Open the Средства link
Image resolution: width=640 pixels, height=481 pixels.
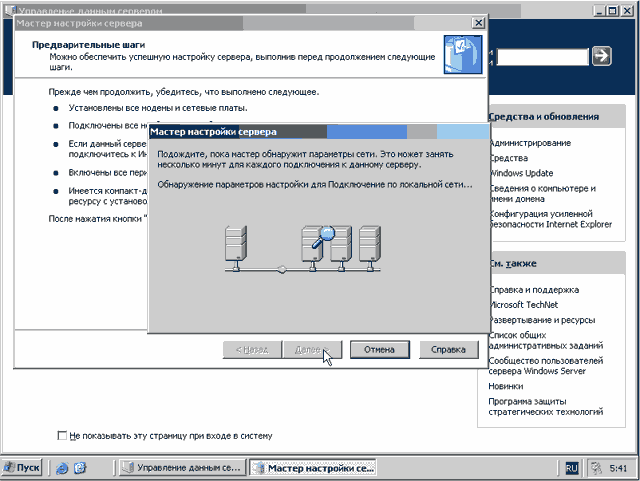[x=508, y=158]
